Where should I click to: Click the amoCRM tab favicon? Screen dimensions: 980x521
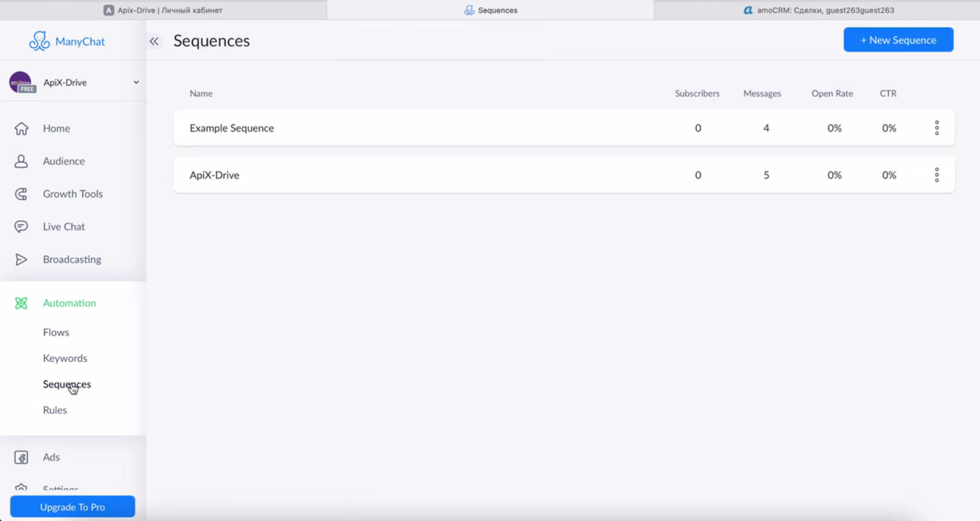(x=748, y=10)
